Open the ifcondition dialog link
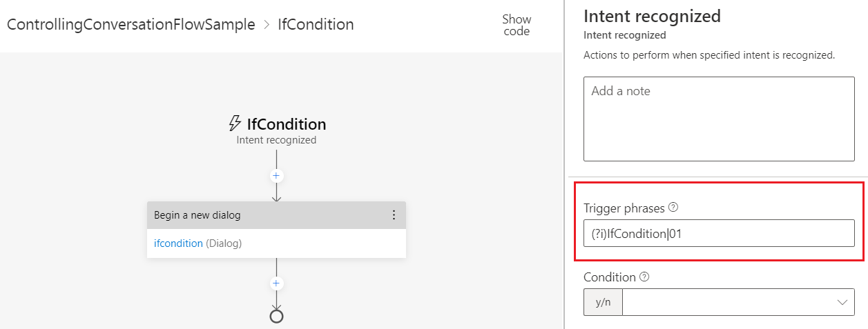This screenshot has width=868, height=329. 178,243
